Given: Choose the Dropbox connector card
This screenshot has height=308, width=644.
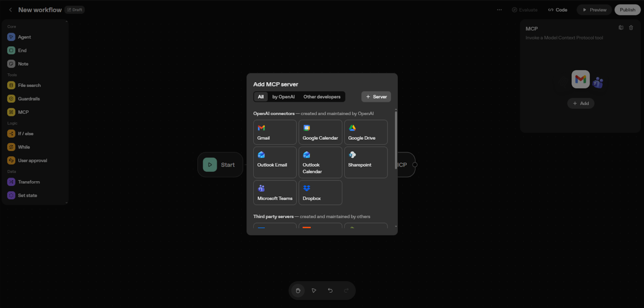Looking at the screenshot, I should click(320, 193).
